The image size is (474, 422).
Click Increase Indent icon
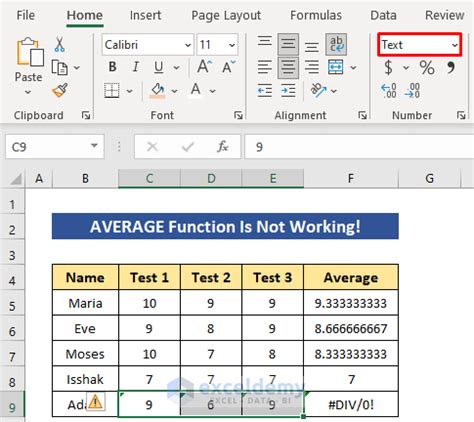pos(288,90)
